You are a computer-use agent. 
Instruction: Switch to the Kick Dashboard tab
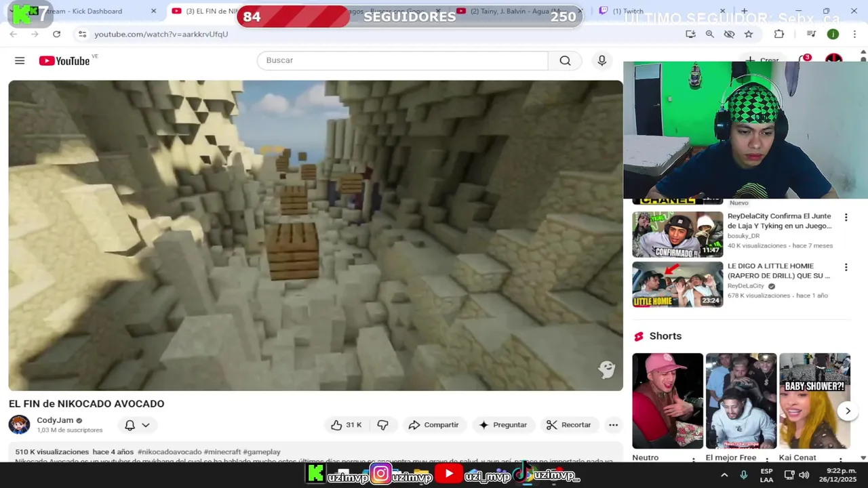pos(85,11)
